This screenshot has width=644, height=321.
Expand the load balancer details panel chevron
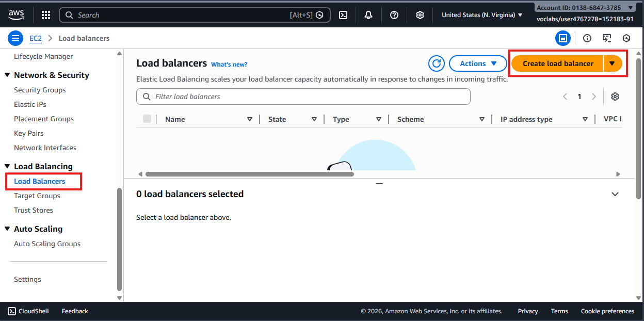615,194
